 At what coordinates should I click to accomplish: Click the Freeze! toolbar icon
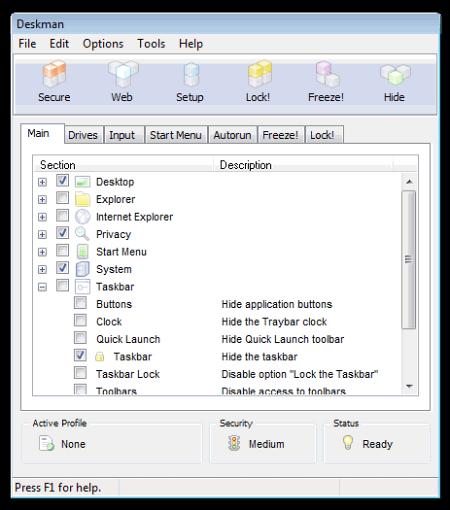click(327, 73)
